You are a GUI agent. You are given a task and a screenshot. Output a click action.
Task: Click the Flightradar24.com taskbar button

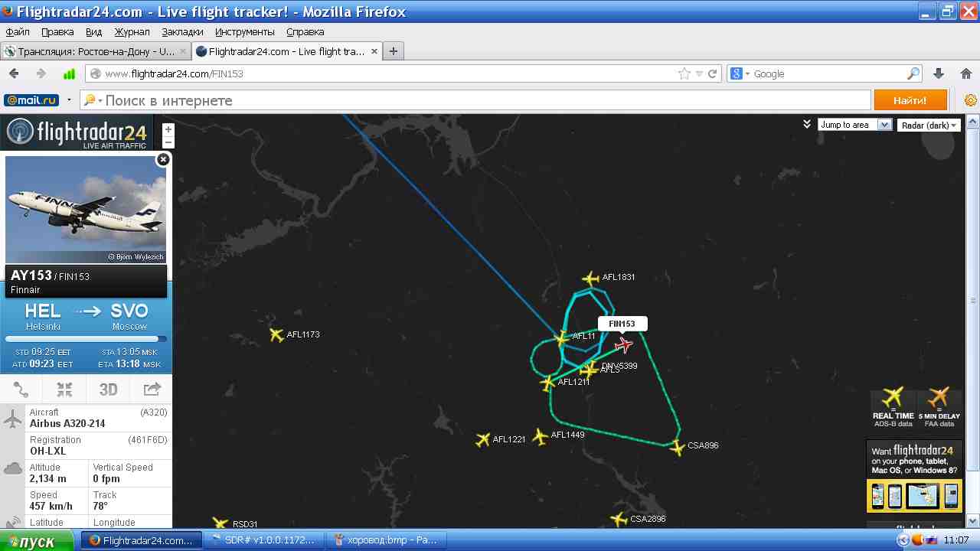(142, 540)
